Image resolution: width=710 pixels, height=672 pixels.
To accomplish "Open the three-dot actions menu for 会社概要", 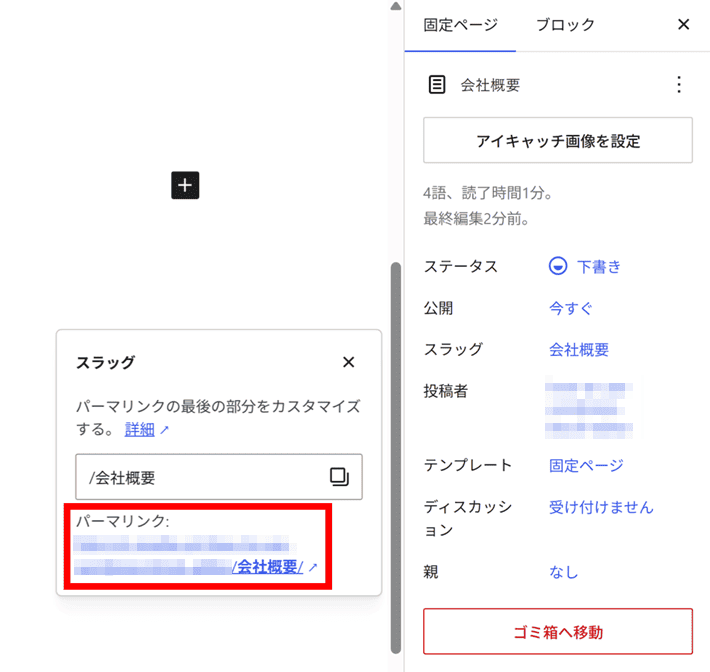I will (x=678, y=85).
